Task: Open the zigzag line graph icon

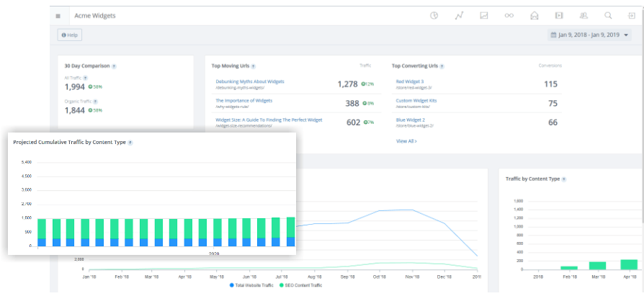Action: coord(459,16)
